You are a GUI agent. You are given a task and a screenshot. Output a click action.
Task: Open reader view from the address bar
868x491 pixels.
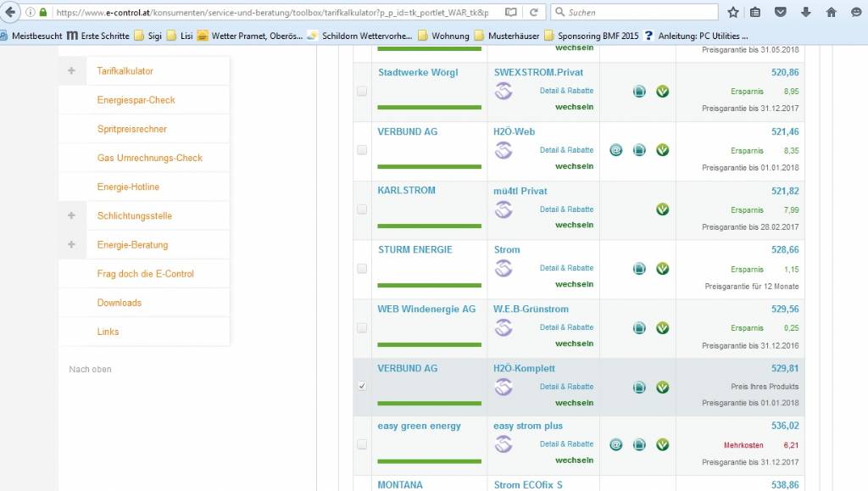[x=511, y=12]
